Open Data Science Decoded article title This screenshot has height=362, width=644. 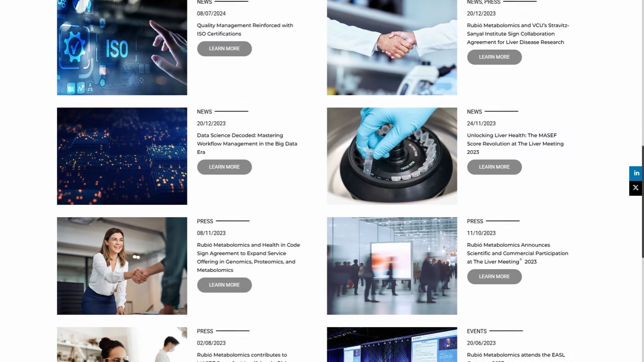(247, 144)
